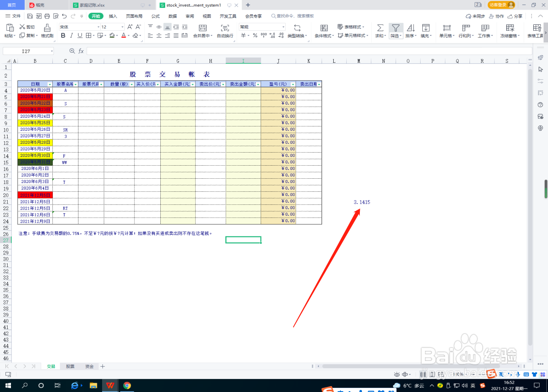This screenshot has width=548, height=392.
Task: Click the Format Painter (格式刷) icon
Action: point(47,28)
